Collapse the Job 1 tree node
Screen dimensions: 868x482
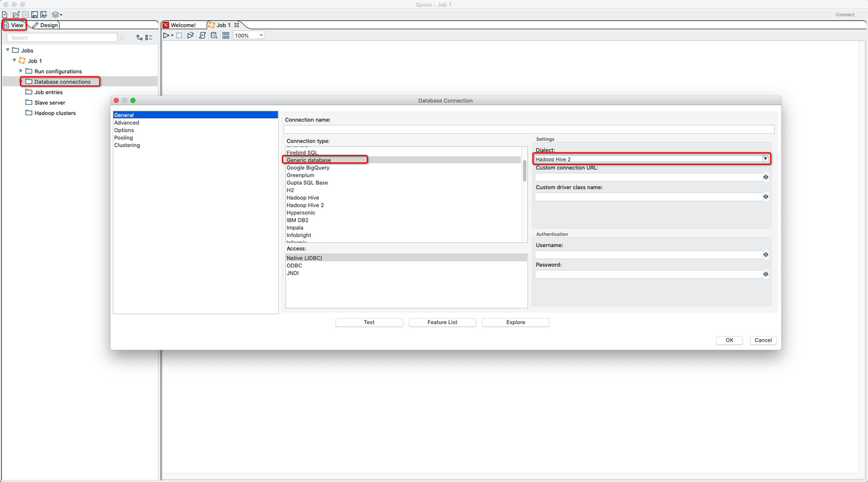14,60
